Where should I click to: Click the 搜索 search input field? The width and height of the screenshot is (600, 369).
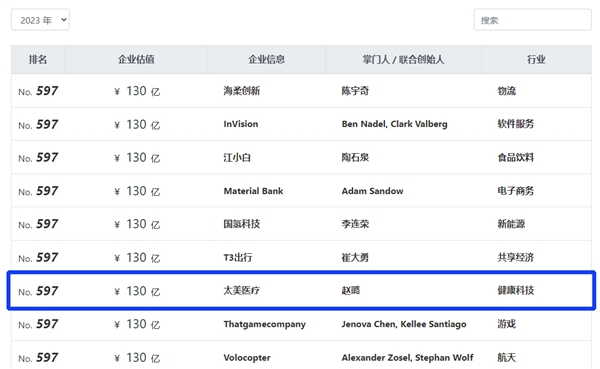coord(532,20)
